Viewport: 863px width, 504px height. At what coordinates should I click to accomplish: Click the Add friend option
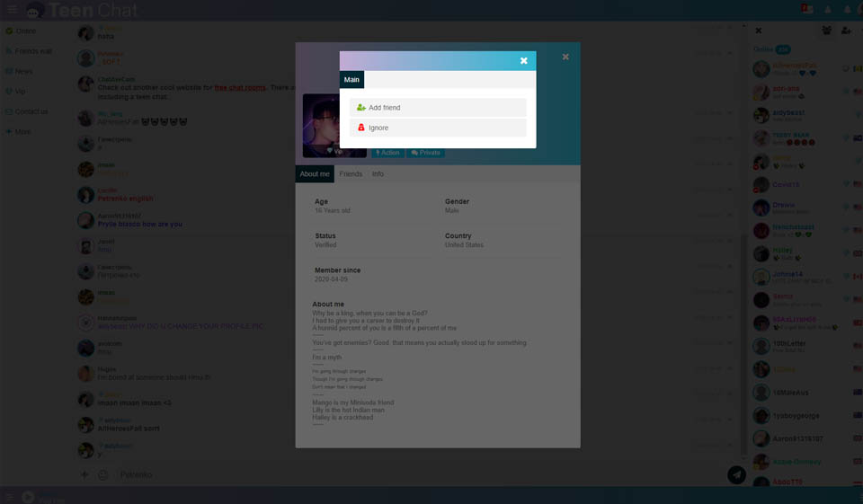[x=437, y=108]
